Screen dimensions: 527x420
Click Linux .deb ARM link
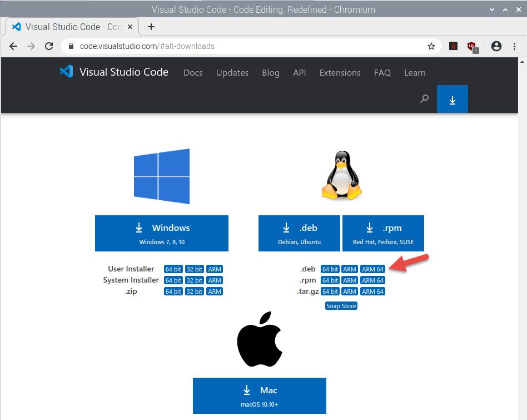(350, 269)
